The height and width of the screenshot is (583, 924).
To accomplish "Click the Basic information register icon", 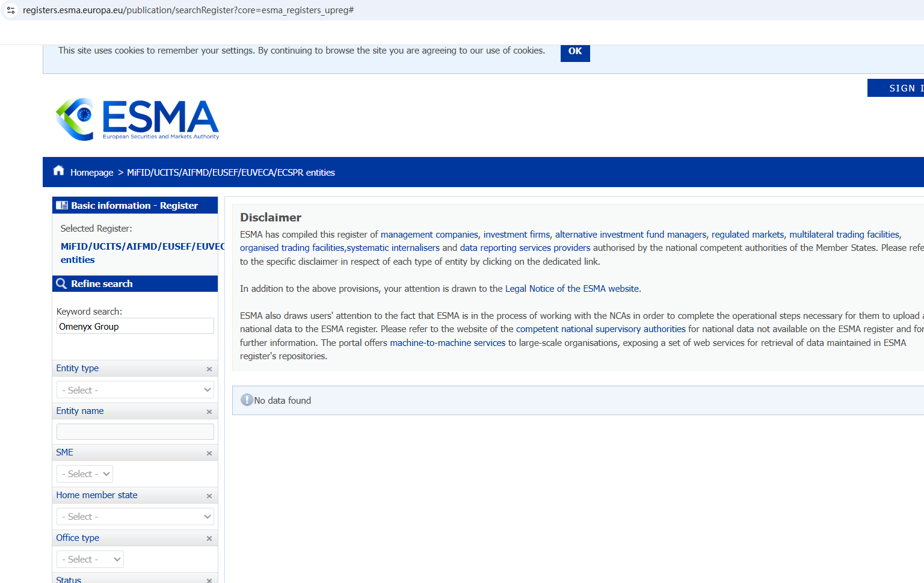I will click(x=62, y=205).
